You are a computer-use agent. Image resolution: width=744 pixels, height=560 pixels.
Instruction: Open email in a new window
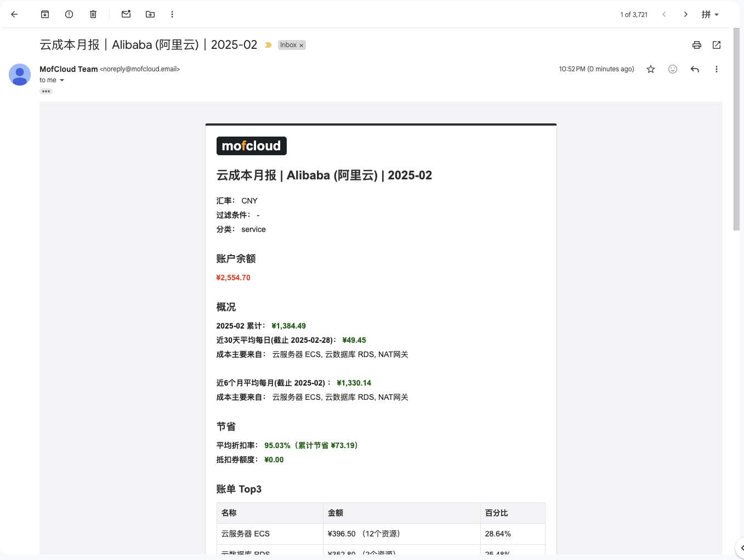[717, 45]
